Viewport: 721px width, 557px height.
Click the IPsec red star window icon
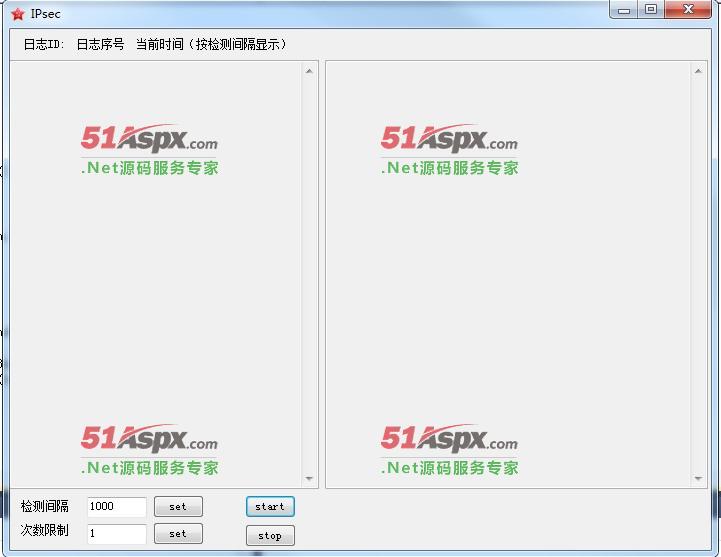[x=17, y=14]
